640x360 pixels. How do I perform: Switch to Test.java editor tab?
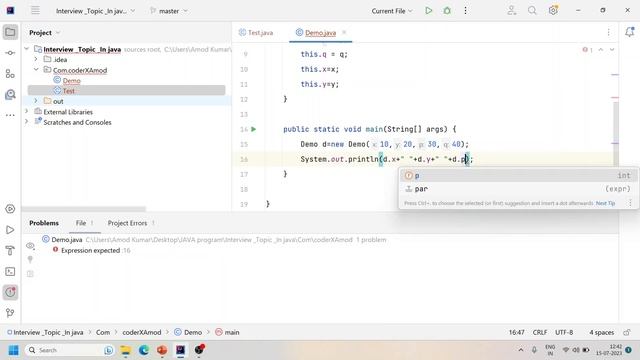[x=256, y=33]
